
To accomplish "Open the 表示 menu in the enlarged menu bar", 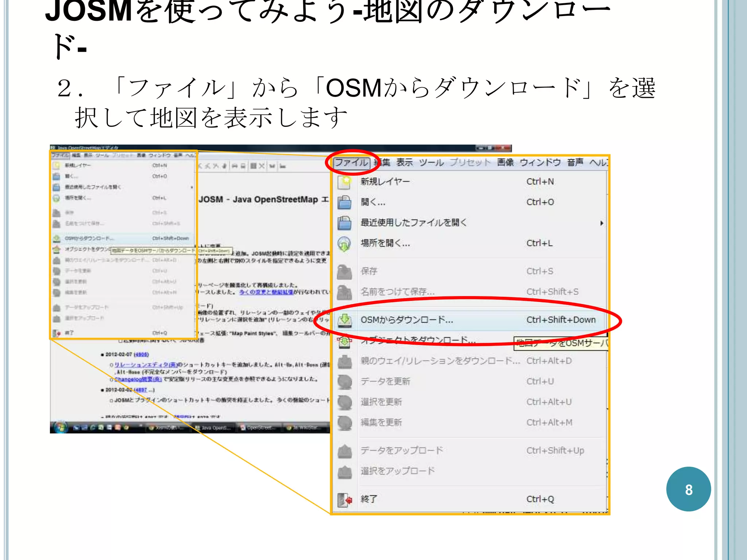I will pos(405,163).
